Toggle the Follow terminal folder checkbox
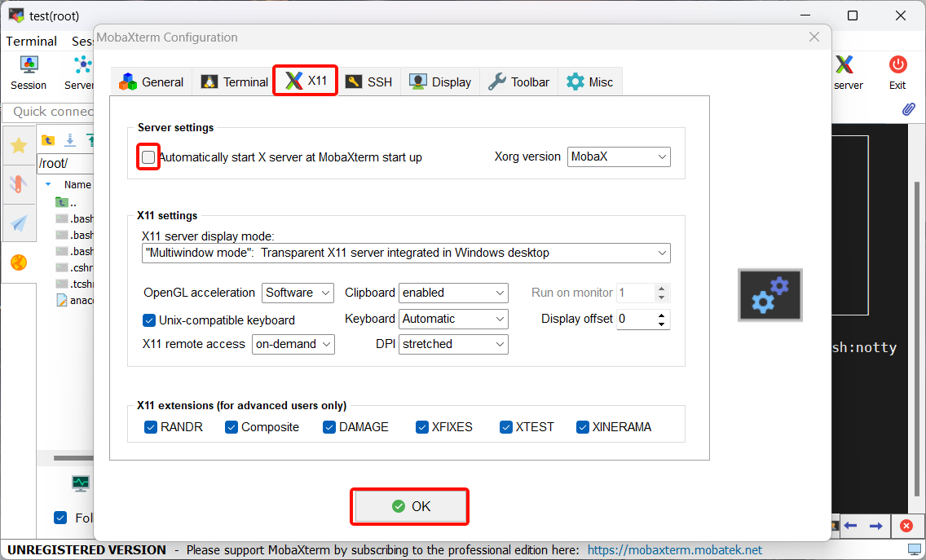Image resolution: width=926 pixels, height=560 pixels. pyautogui.click(x=60, y=518)
